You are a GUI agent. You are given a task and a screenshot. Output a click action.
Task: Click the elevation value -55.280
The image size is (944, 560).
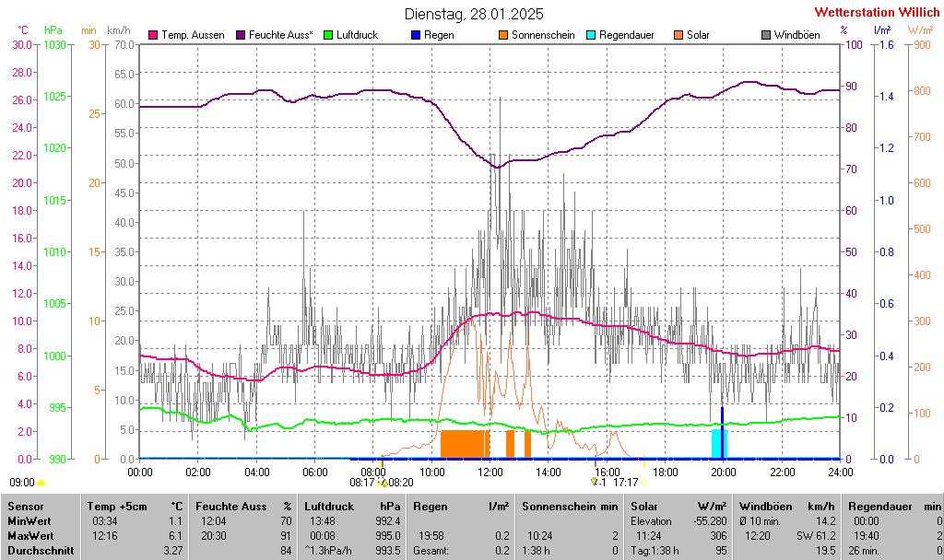click(x=711, y=521)
